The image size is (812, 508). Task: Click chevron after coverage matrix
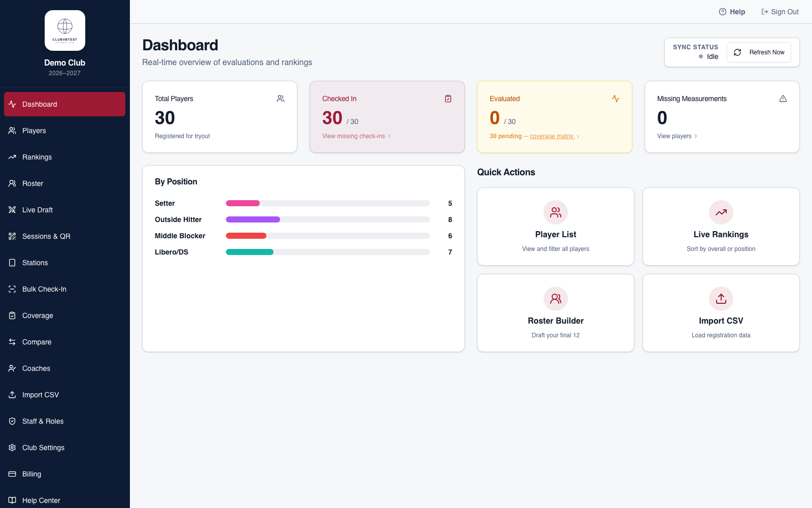pyautogui.click(x=578, y=137)
